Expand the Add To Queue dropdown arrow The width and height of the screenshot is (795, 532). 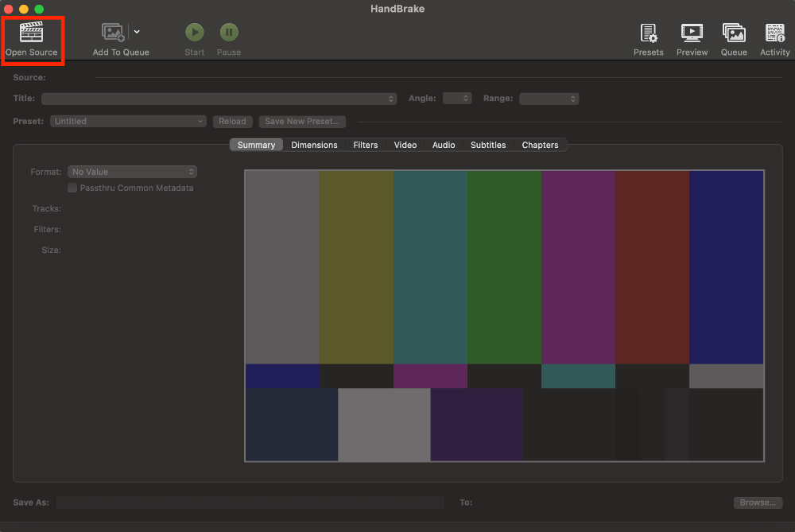click(x=137, y=32)
